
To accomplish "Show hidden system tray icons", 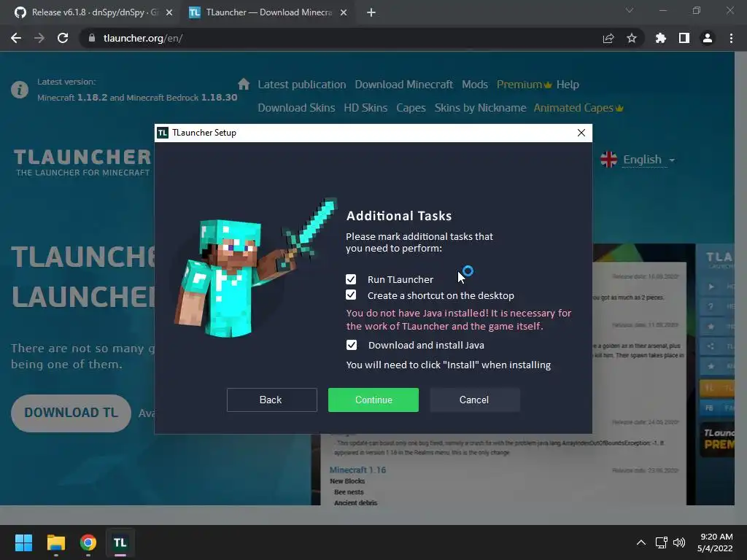I will (641, 542).
